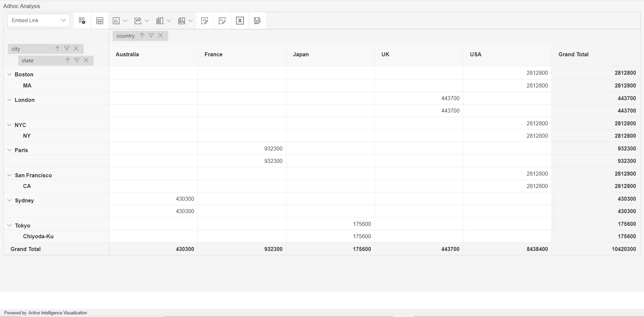Screen dimensions: 644x317
Task: Remove the city field
Action: (x=76, y=49)
